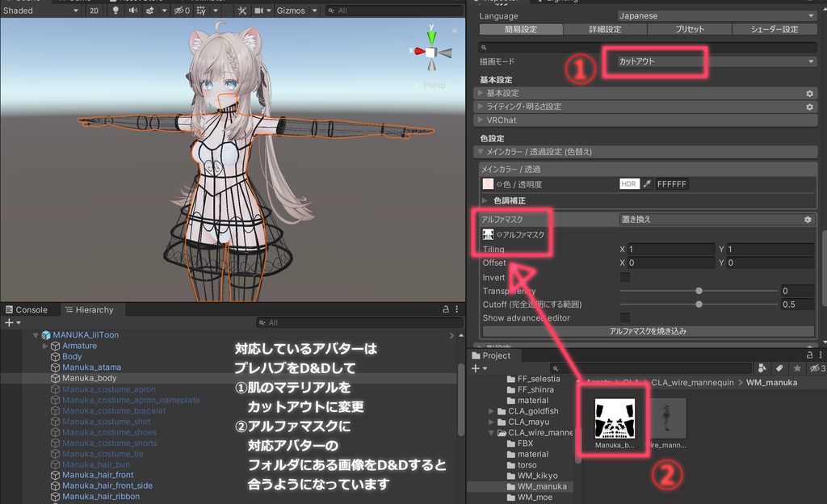Click the grid visibility icon

[201, 10]
